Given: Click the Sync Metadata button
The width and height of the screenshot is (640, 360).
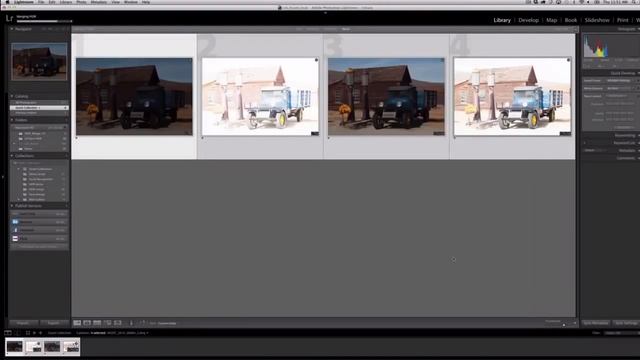Looking at the screenshot, I should pyautogui.click(x=596, y=323).
